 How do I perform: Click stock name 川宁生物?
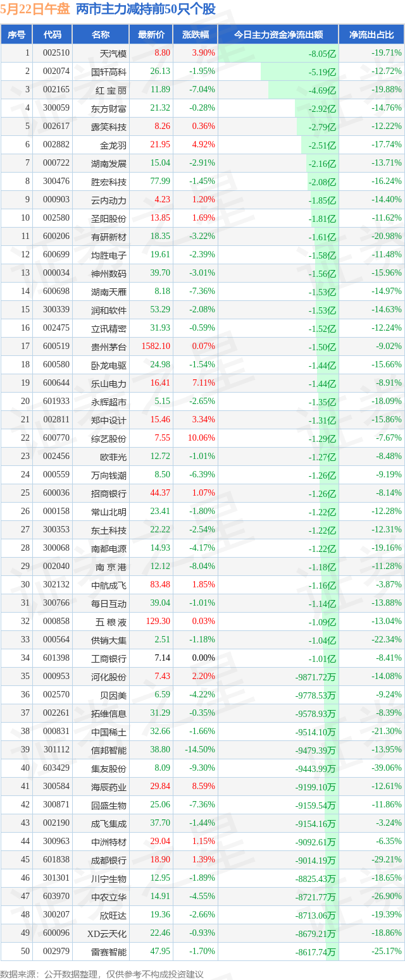coord(109,878)
